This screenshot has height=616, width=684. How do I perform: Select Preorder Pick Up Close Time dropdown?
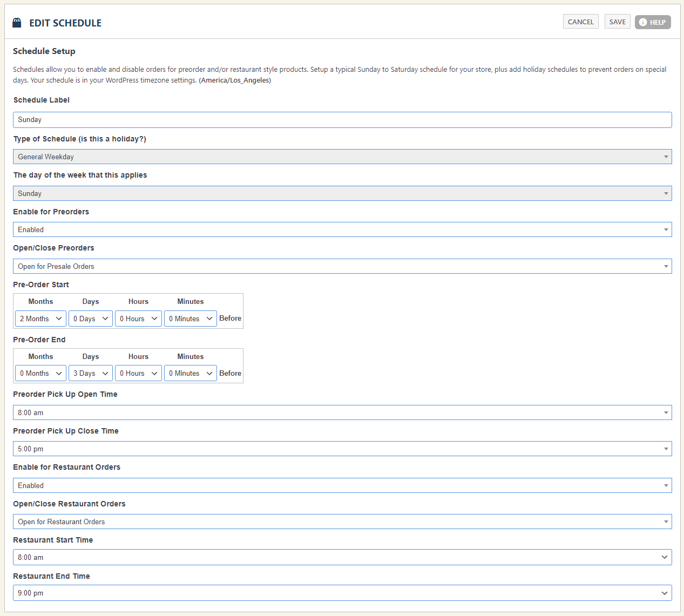tap(342, 449)
